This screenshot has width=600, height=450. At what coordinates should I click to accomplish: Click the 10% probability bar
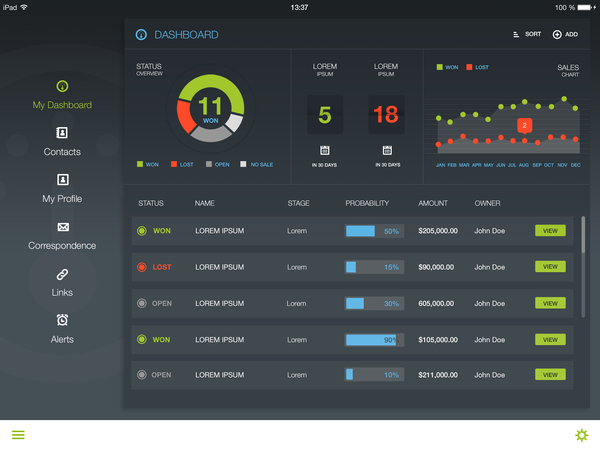(374, 375)
